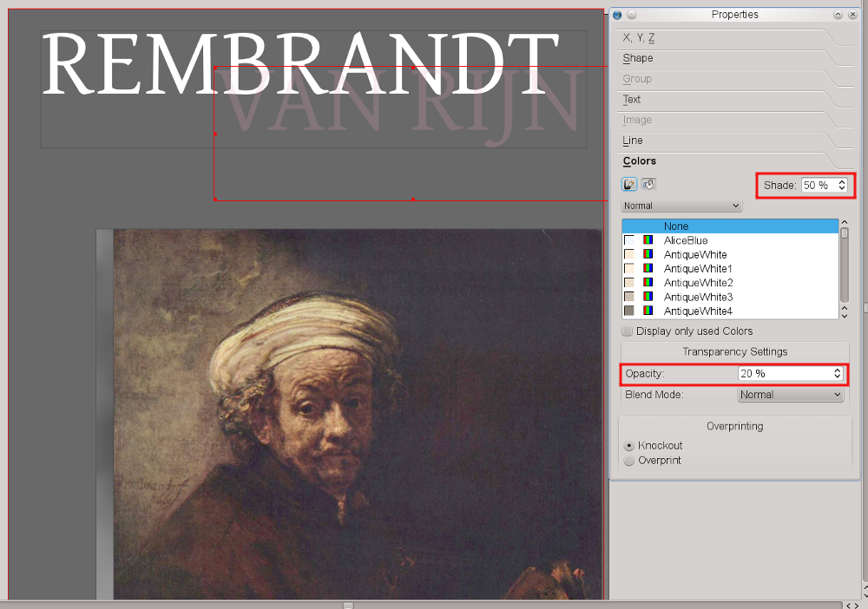Click the color list vertical scrollbar
Viewport: 868px width, 609px height.
click(845, 269)
